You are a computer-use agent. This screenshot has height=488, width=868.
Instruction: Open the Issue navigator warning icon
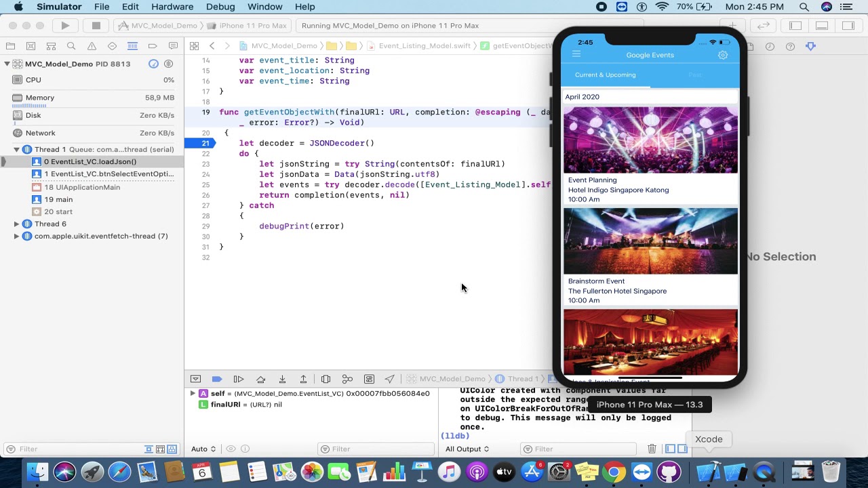click(x=92, y=46)
